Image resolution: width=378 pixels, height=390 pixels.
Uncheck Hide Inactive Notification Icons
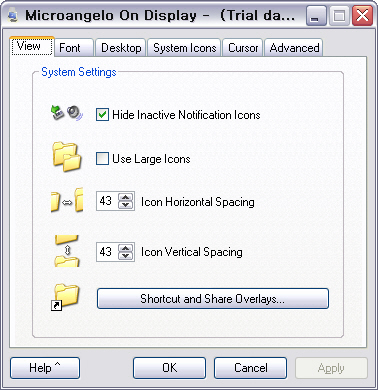pos(102,115)
